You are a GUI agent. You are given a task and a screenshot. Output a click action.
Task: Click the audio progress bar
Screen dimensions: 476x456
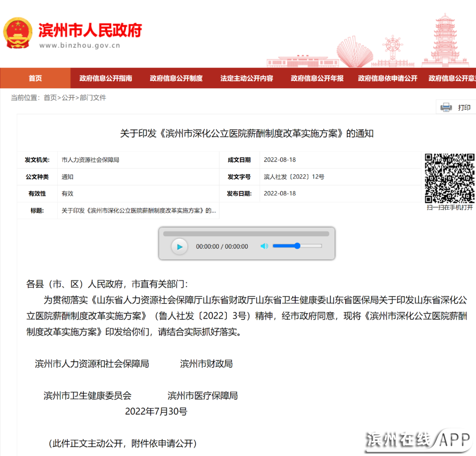click(x=246, y=234)
